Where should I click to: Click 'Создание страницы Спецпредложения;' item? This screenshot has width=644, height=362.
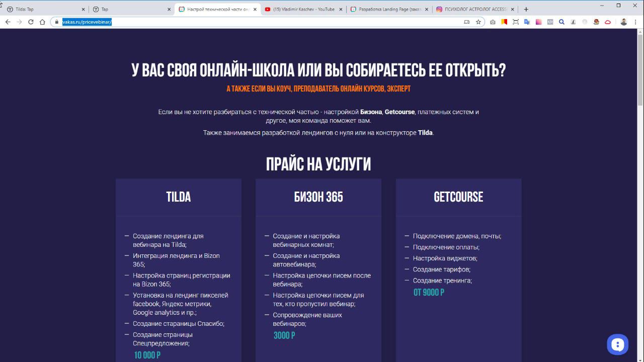coord(163,339)
